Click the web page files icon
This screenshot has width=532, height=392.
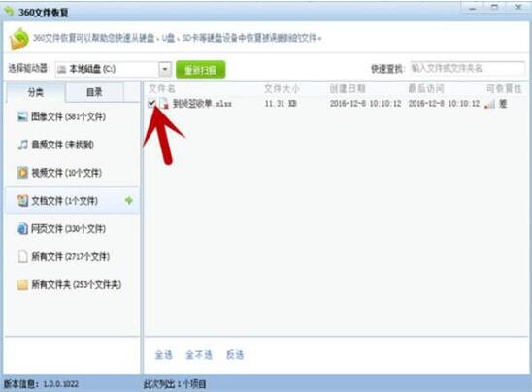click(x=22, y=229)
